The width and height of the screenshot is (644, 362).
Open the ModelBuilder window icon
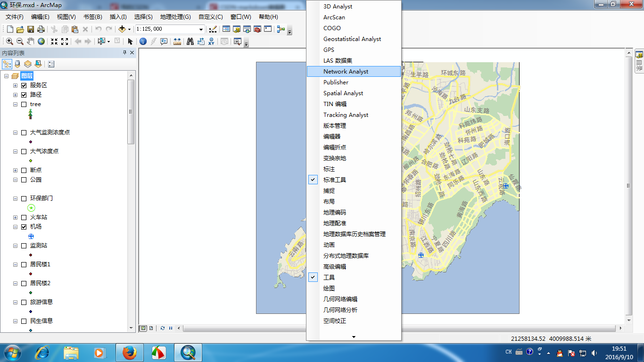pyautogui.click(x=281, y=29)
